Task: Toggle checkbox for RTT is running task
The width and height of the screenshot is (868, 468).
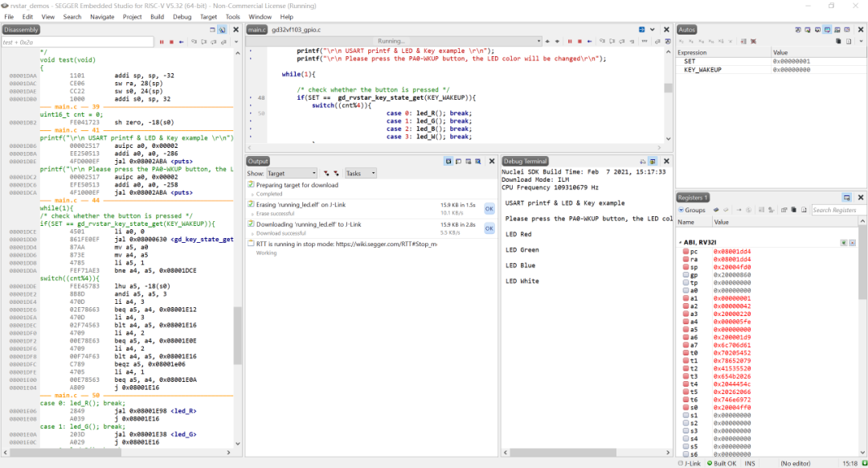Action: [251, 243]
